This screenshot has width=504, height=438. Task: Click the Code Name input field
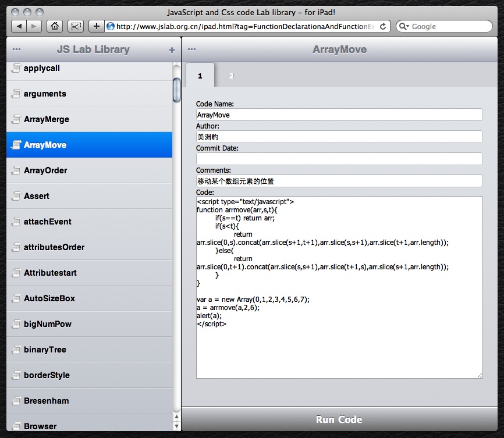pyautogui.click(x=339, y=115)
